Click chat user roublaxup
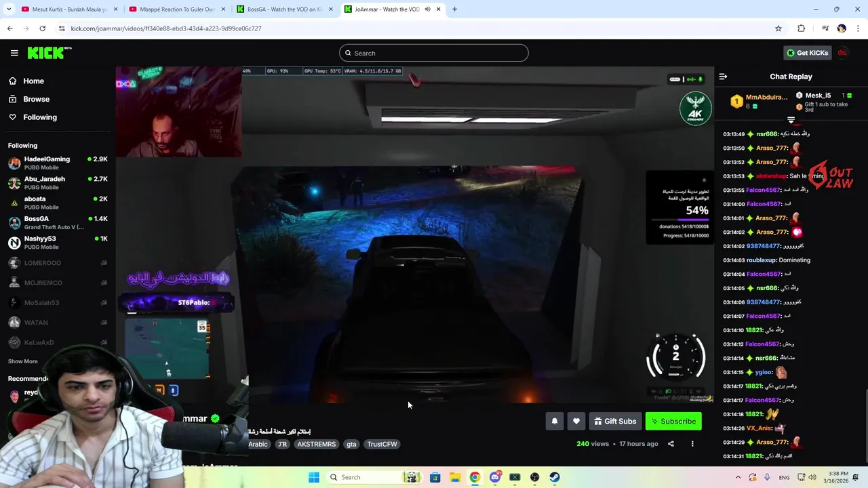868x488 pixels. click(x=761, y=260)
